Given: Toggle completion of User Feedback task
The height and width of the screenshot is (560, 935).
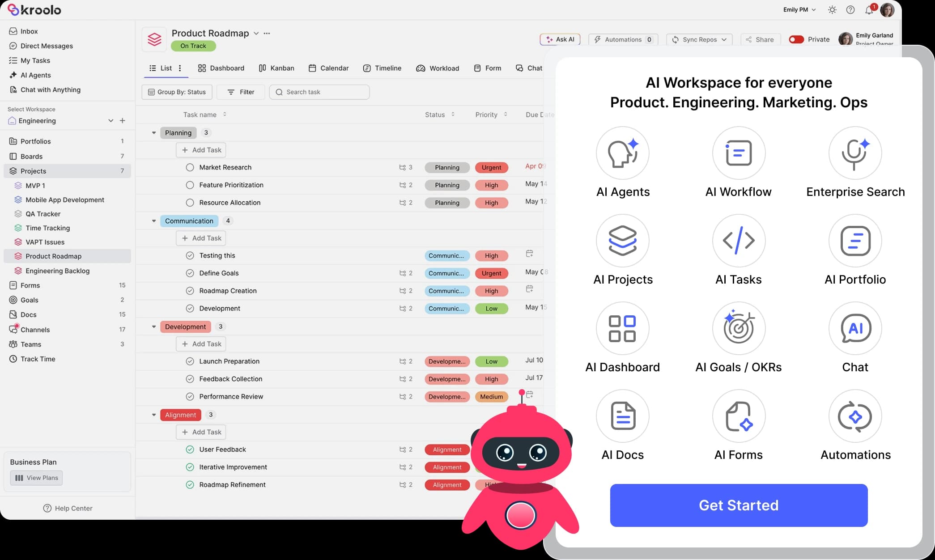Looking at the screenshot, I should 190,450.
